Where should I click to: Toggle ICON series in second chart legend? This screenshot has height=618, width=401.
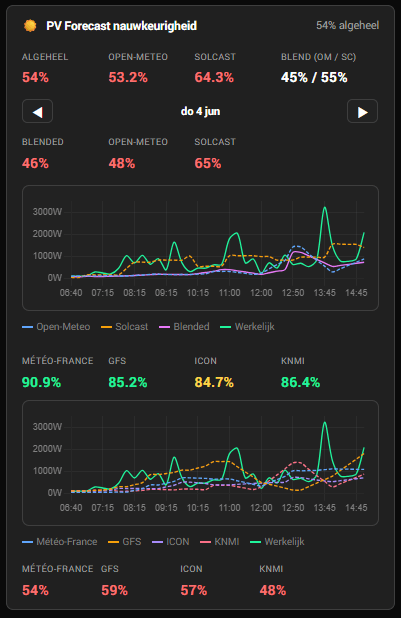click(x=171, y=542)
